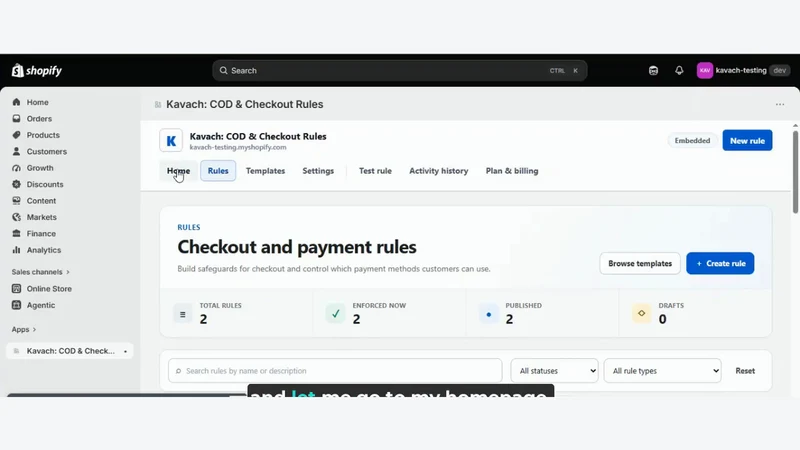
Task: Click the Total Rules list icon
Action: tap(183, 314)
